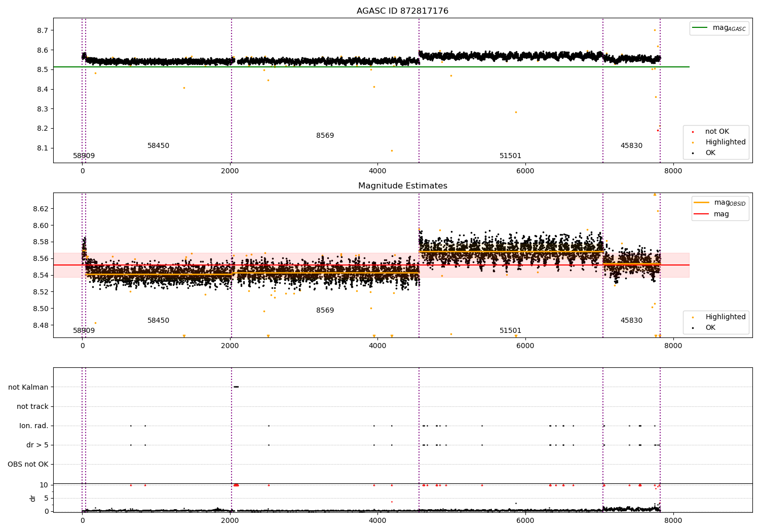This screenshot has width=760, height=532.
Task: Click obsid label 45830 in the AGASC ID plot
Action: pyautogui.click(x=631, y=146)
